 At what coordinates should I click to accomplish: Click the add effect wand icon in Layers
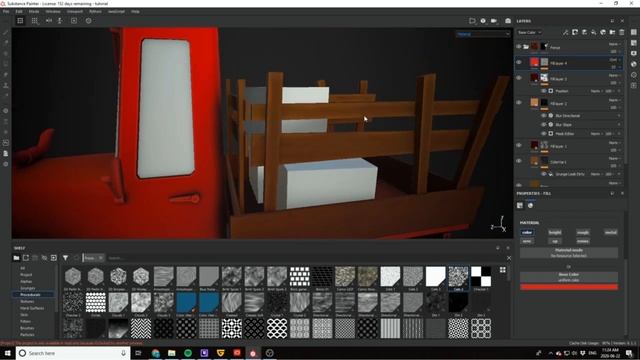pos(566,32)
